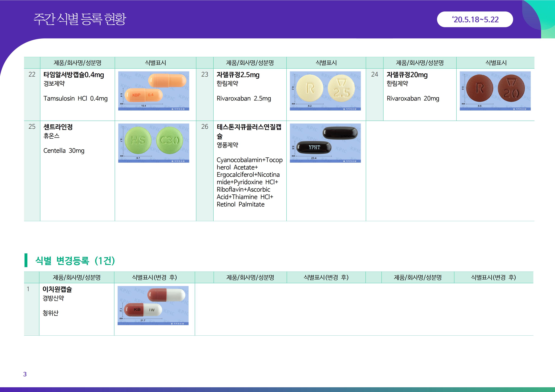Click the first 식별표시 column header

(155, 63)
